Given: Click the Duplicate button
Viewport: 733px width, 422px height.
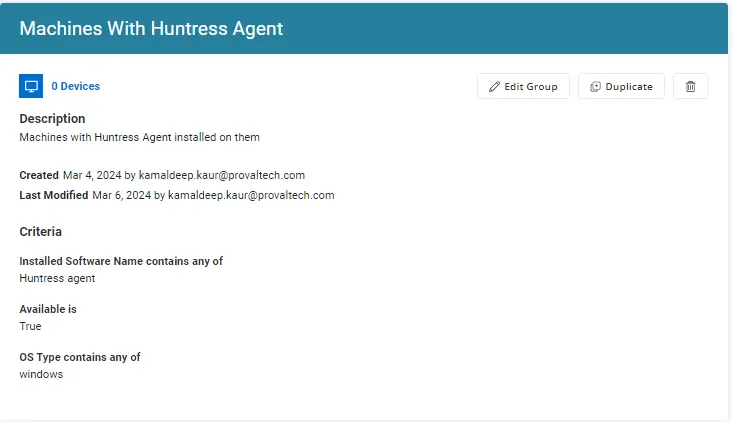Looking at the screenshot, I should [621, 86].
